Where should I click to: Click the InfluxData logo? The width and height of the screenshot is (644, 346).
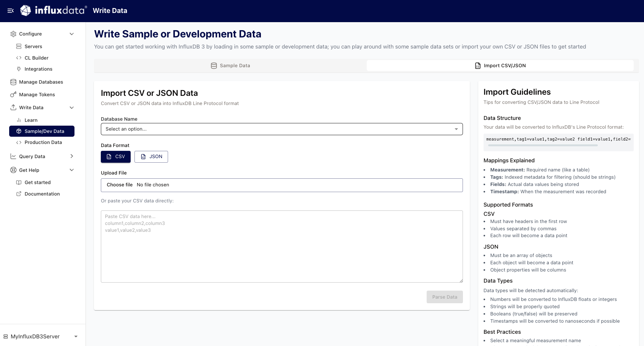[x=53, y=10]
